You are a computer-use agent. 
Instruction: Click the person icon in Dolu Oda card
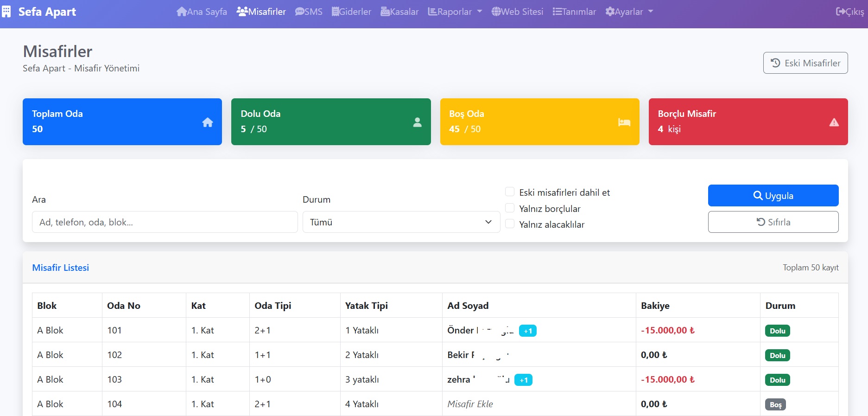[x=417, y=122]
